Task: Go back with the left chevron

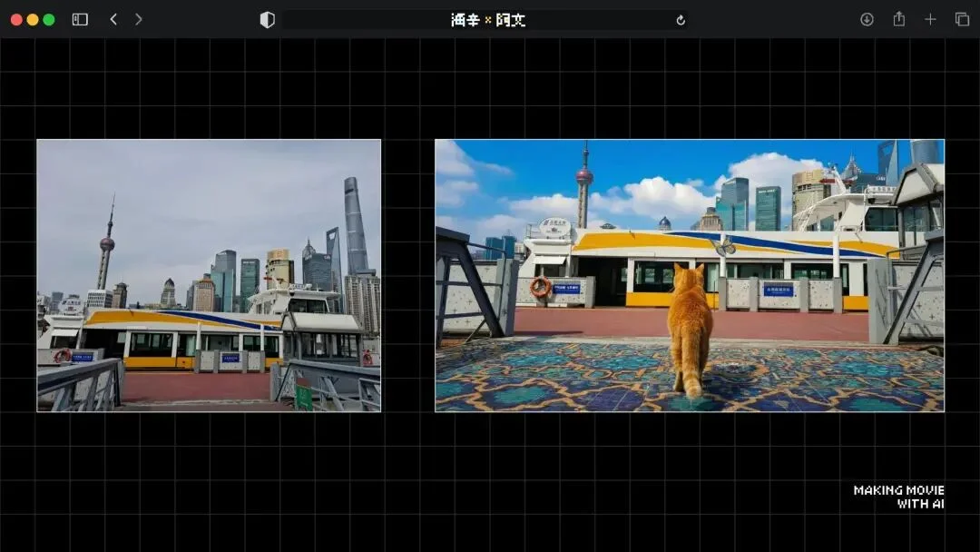Action: point(113,19)
